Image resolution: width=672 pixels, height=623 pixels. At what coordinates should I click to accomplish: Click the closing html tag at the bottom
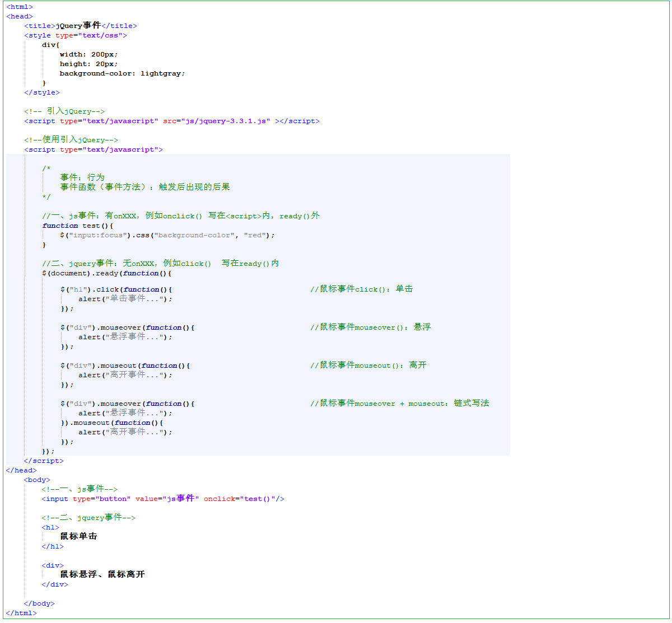tap(21, 613)
